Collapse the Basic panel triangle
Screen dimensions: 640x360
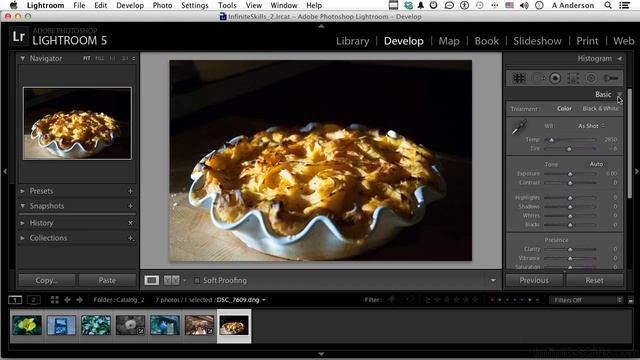point(619,94)
